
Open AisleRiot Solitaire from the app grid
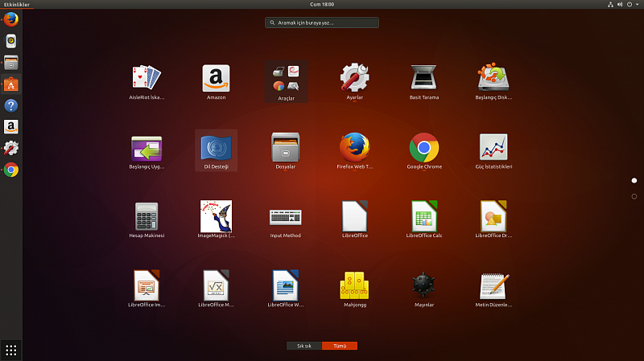coord(147,82)
